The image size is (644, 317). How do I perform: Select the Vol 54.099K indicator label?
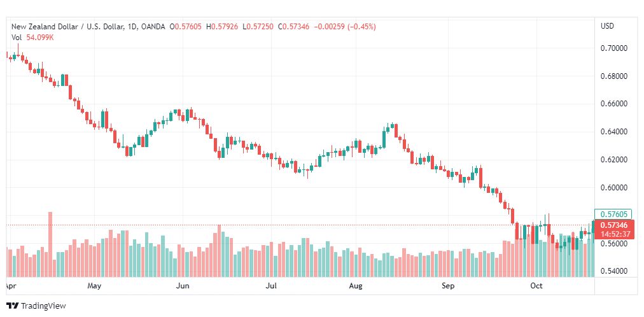pyautogui.click(x=32, y=38)
